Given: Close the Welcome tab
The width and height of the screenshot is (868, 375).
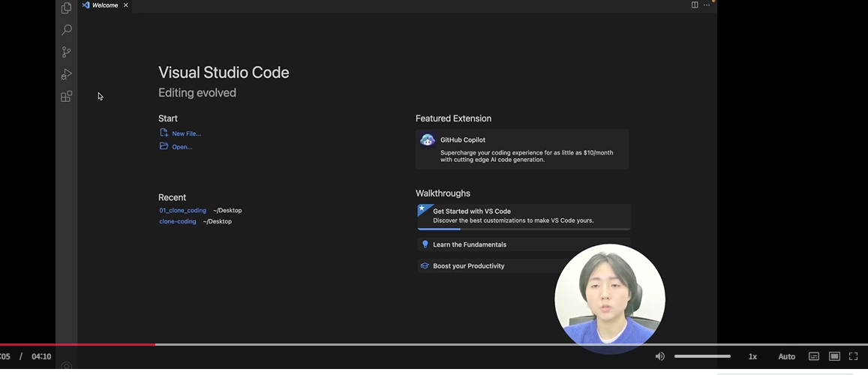Looking at the screenshot, I should (125, 5).
